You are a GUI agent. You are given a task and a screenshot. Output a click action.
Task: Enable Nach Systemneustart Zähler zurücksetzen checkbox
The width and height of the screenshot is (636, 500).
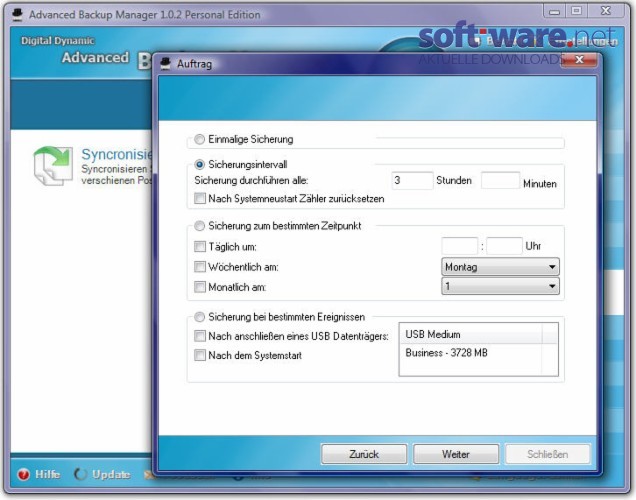pyautogui.click(x=200, y=198)
